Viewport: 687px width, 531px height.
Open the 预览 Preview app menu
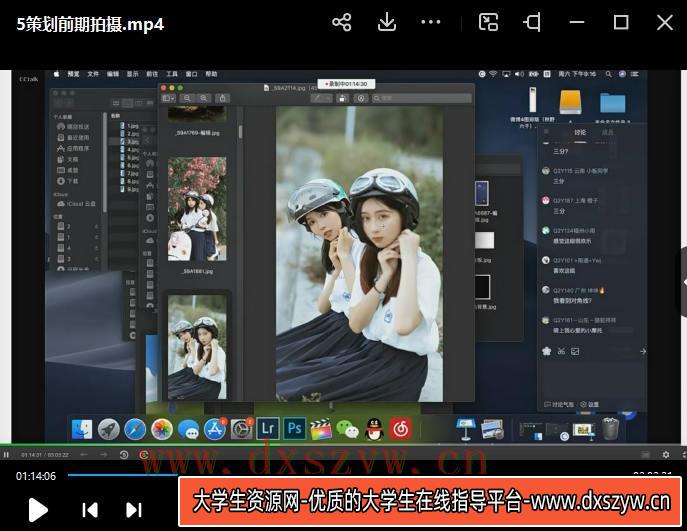click(73, 74)
